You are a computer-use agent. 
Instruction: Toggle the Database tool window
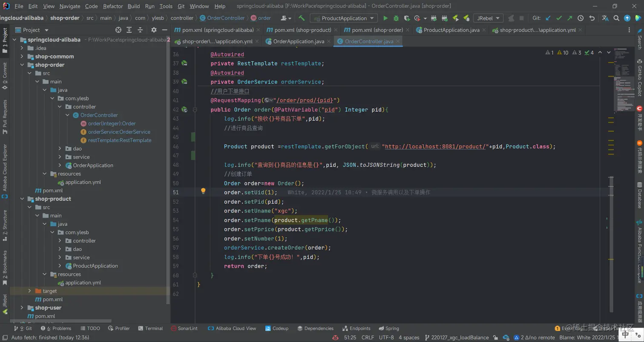pos(639,195)
